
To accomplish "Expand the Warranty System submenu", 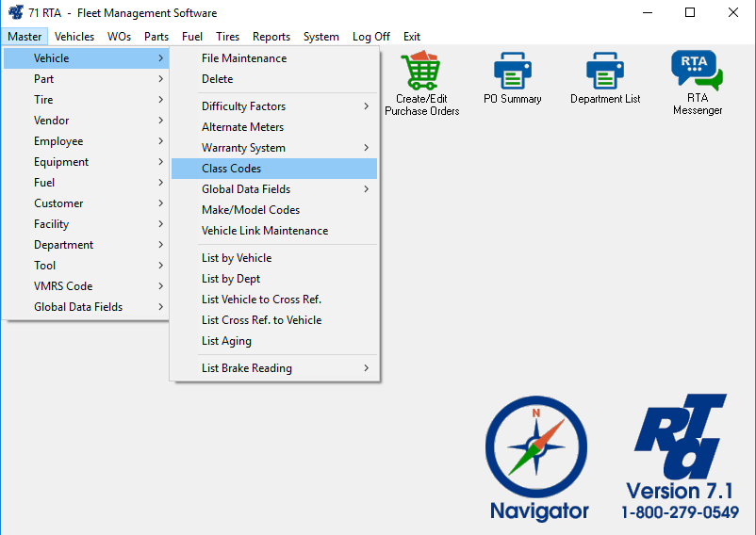I will (x=273, y=148).
